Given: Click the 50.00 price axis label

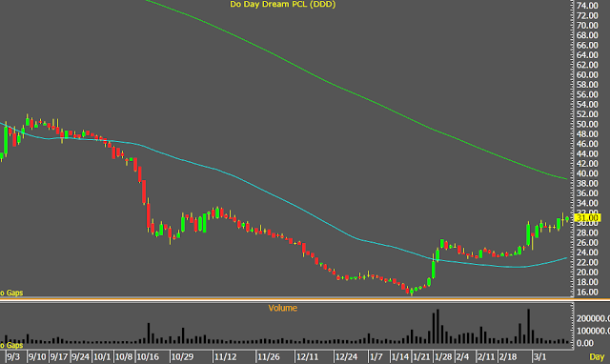Looking at the screenshot, I should point(587,124).
